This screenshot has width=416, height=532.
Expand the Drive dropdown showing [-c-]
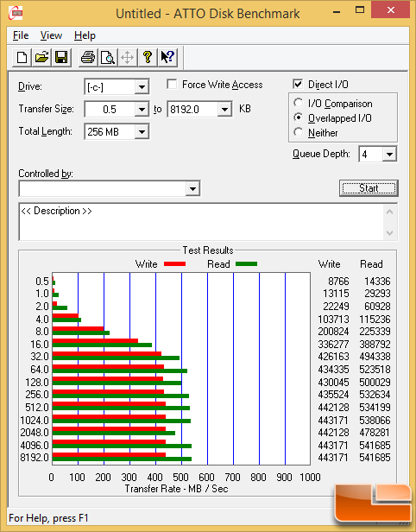[142, 87]
